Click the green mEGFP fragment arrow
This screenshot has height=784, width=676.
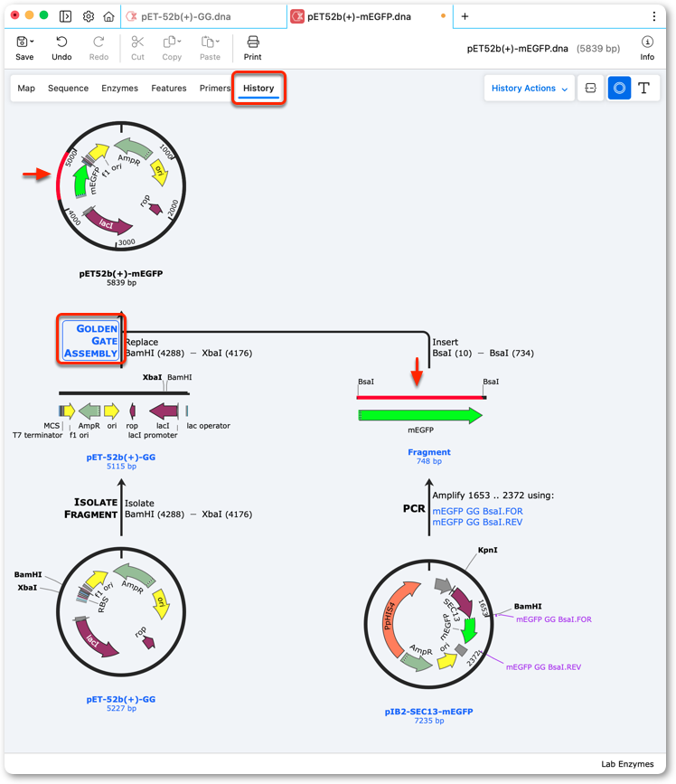(x=420, y=415)
